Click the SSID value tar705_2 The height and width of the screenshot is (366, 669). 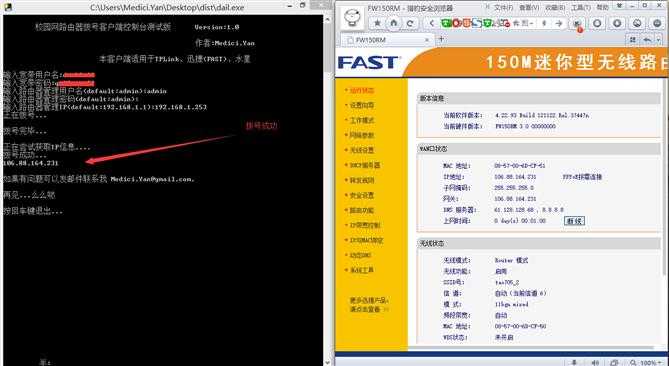(507, 282)
